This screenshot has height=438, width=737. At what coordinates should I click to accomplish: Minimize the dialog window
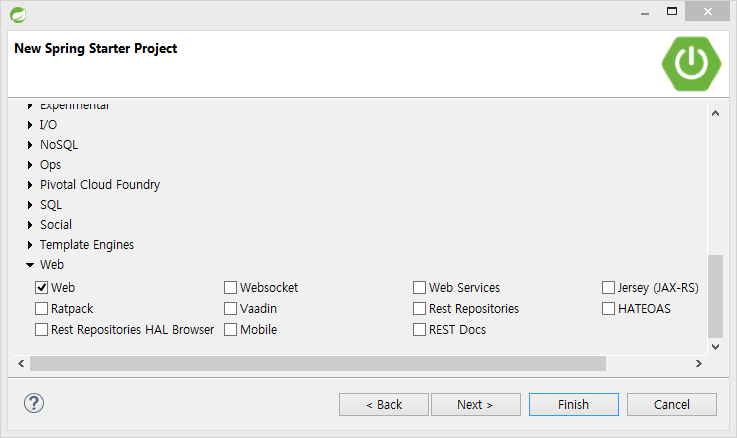tap(645, 12)
